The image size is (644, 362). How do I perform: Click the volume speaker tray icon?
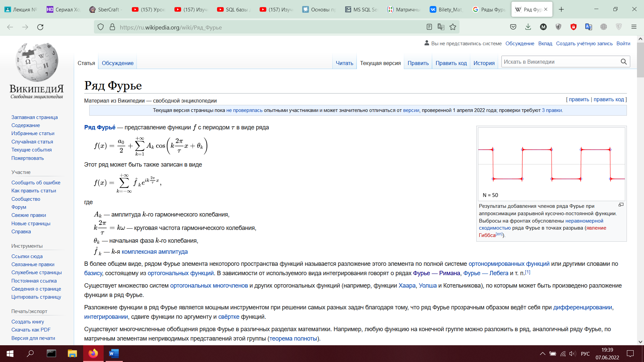[573, 354]
